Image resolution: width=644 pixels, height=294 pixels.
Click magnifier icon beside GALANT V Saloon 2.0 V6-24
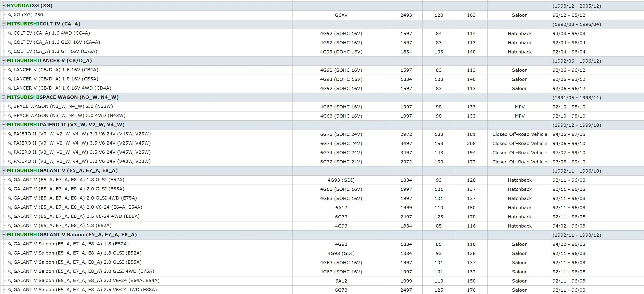[10, 281]
